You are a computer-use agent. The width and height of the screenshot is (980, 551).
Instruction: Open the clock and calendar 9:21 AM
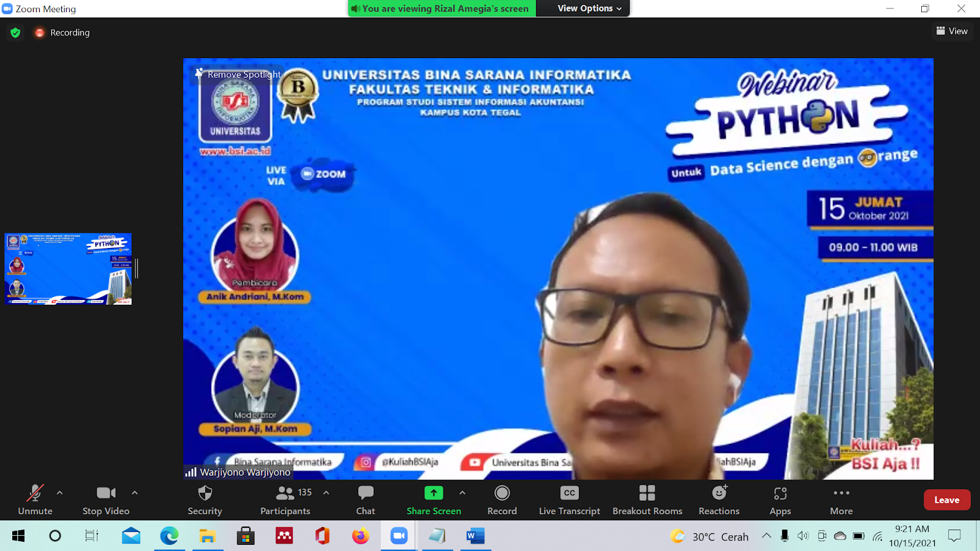point(912,536)
